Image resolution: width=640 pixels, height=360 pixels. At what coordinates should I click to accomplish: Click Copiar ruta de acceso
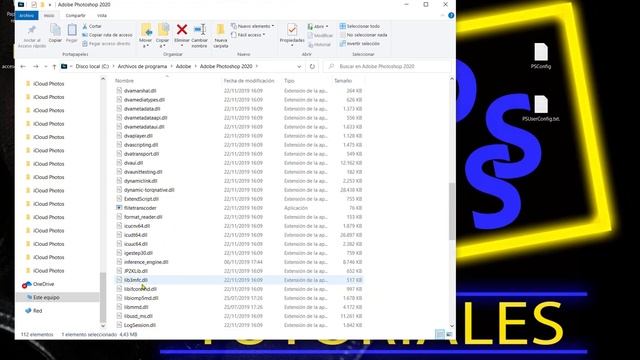pos(107,35)
